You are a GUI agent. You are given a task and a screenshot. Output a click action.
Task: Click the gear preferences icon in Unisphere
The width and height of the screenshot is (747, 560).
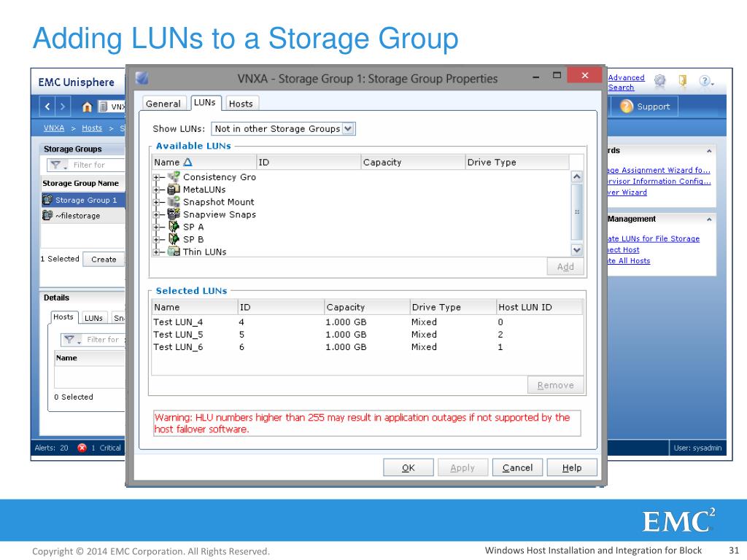click(659, 81)
